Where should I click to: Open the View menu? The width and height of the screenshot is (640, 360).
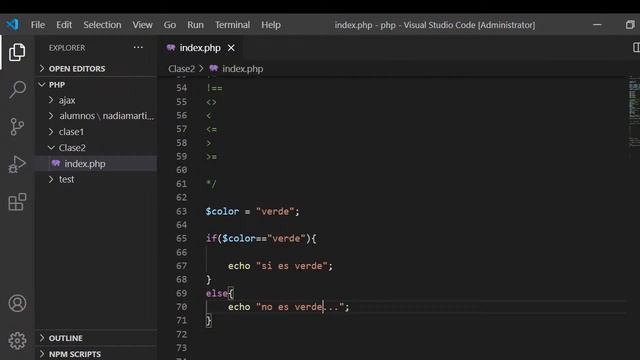pos(142,24)
